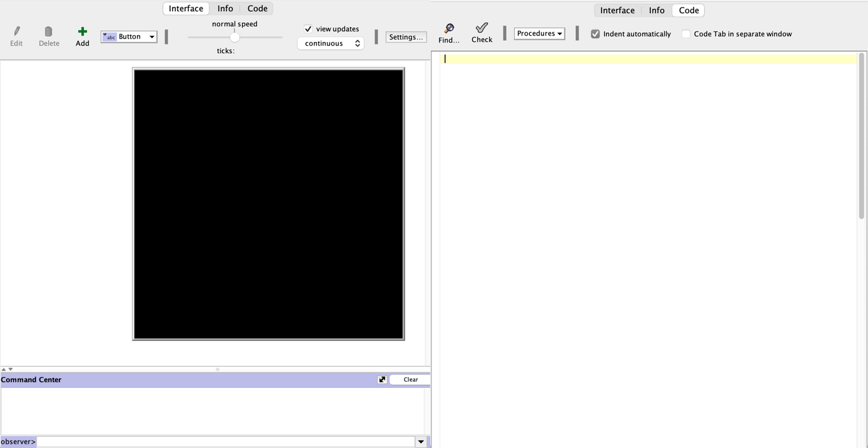Click the Clear button in Command Center

coord(410,380)
